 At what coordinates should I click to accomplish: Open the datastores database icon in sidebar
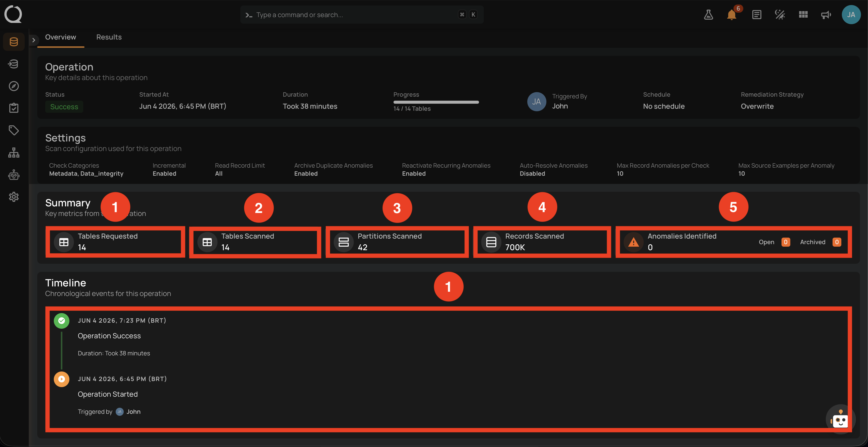[x=14, y=42]
